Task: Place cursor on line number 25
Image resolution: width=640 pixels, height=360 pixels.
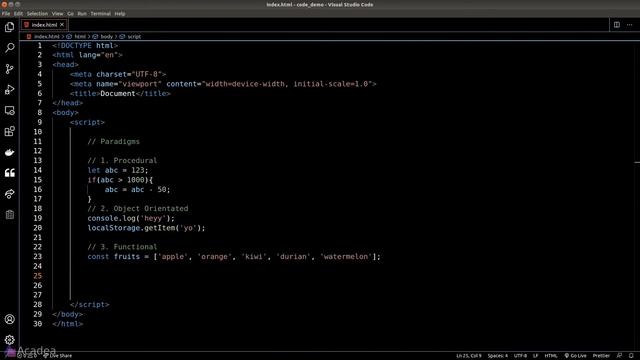Action: (38, 276)
